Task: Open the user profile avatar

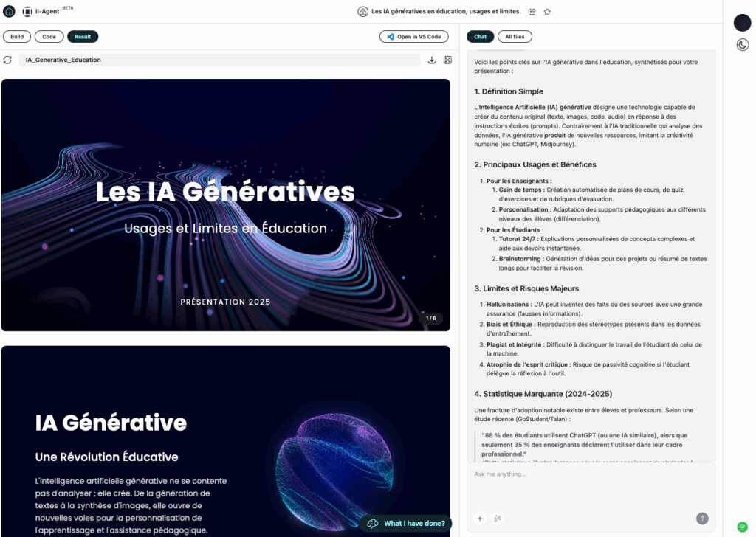Action: 742,23
